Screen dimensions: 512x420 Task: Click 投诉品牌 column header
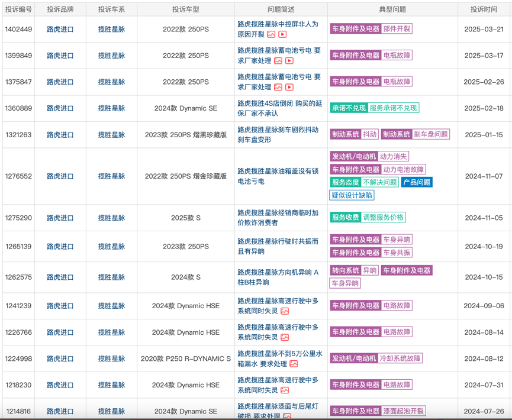pos(60,9)
